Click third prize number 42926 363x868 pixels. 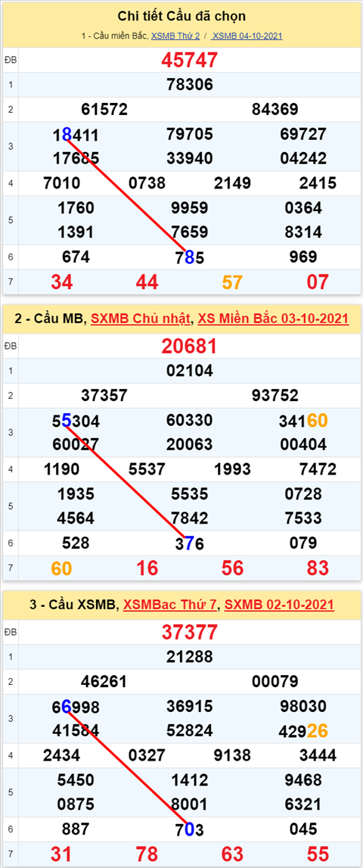click(303, 731)
